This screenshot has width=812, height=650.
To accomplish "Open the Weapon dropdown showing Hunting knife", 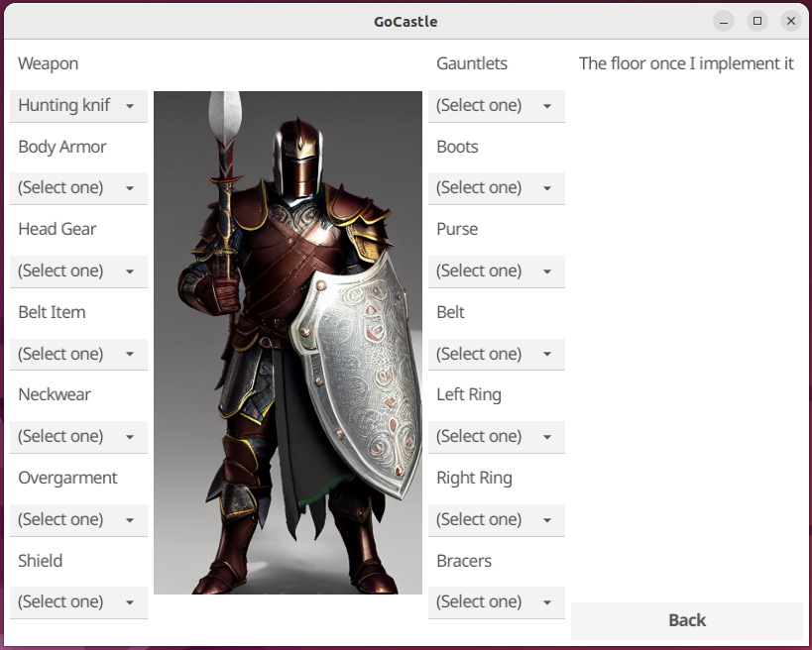I will [x=78, y=106].
